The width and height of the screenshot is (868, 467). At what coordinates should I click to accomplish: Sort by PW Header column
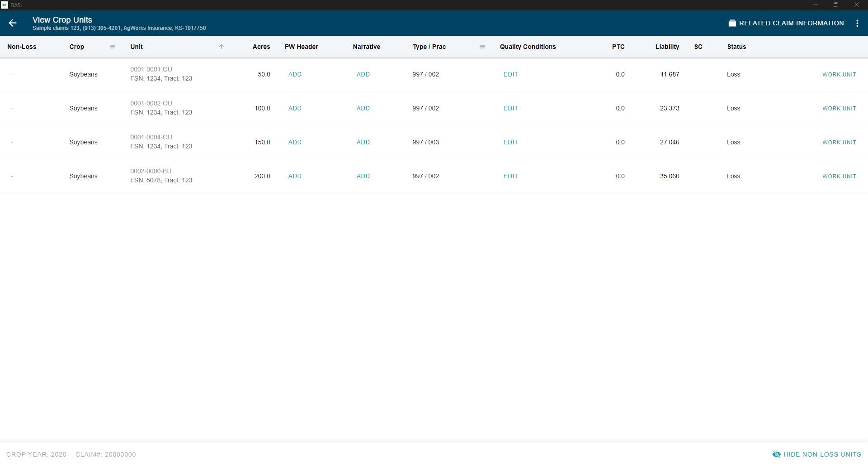[x=302, y=47]
